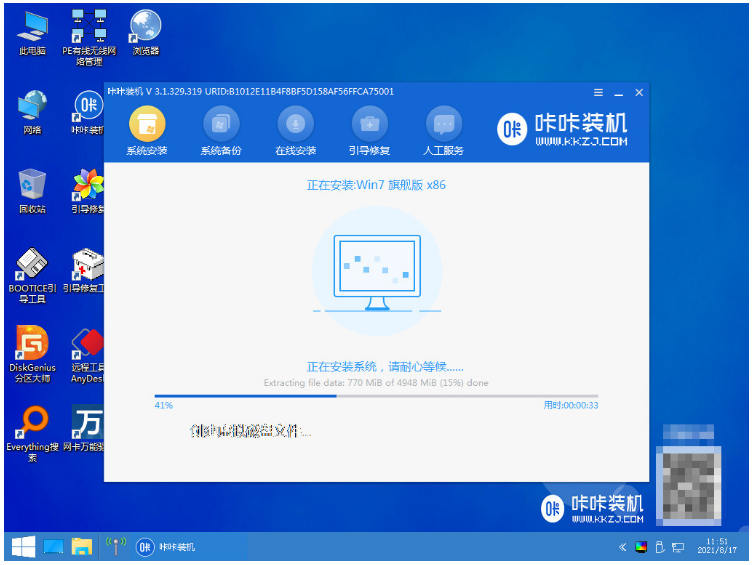The image size is (752, 565).
Task: Click the 咔咔装机 logo in the header
Action: [x=564, y=127]
